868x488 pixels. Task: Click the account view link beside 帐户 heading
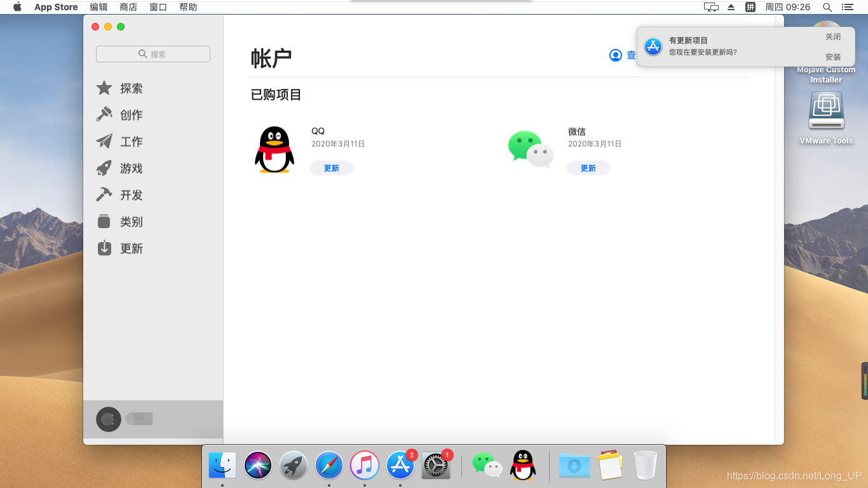tap(623, 55)
